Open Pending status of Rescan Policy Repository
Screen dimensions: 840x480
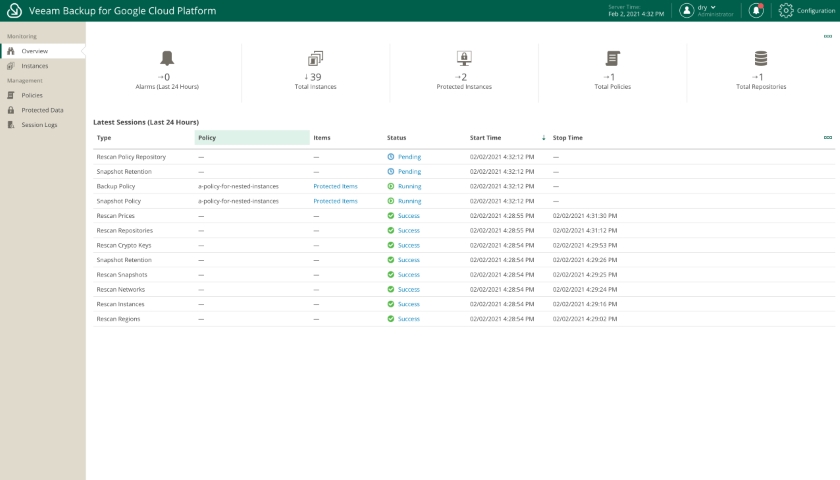(x=409, y=157)
